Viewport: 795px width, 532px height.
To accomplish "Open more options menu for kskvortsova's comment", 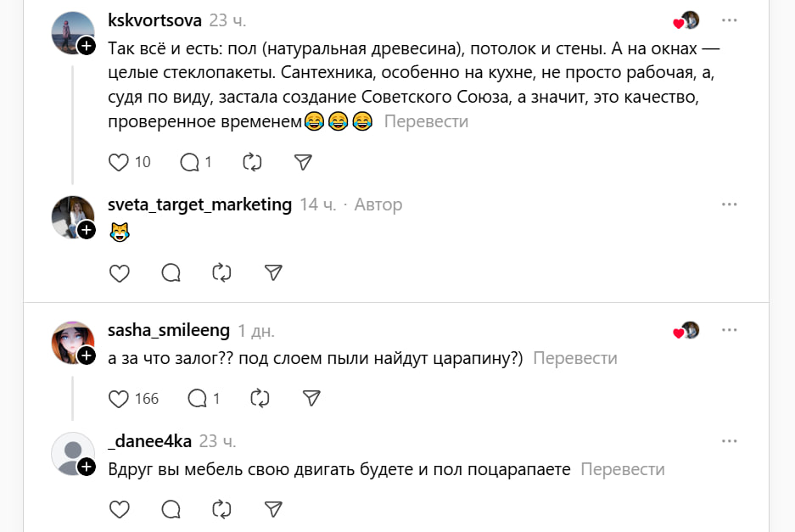I will [729, 20].
